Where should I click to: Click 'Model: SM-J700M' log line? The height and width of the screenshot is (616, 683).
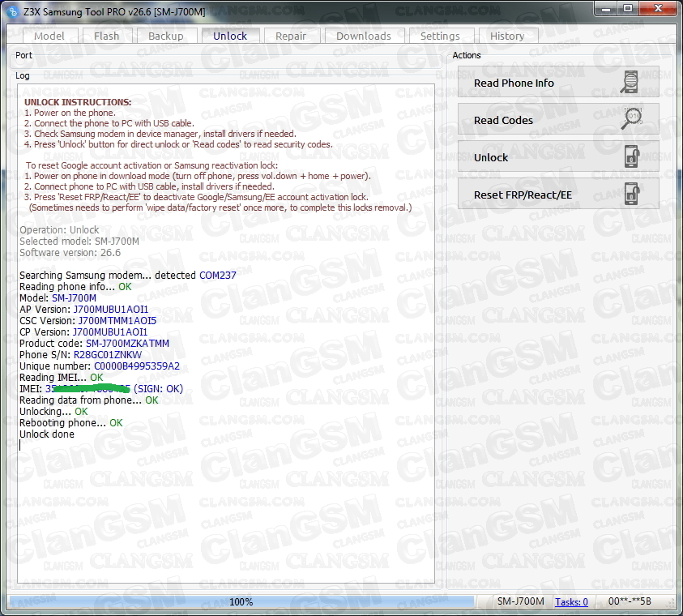[x=58, y=298]
